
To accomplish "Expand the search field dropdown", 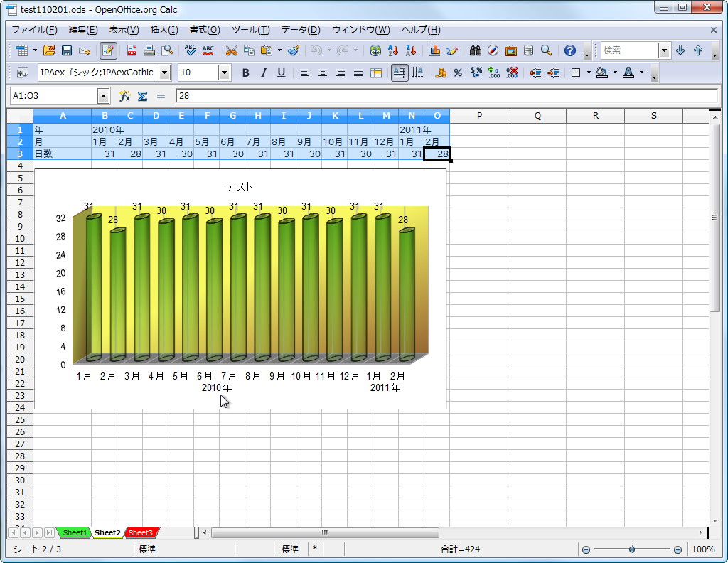I will tap(665, 50).
